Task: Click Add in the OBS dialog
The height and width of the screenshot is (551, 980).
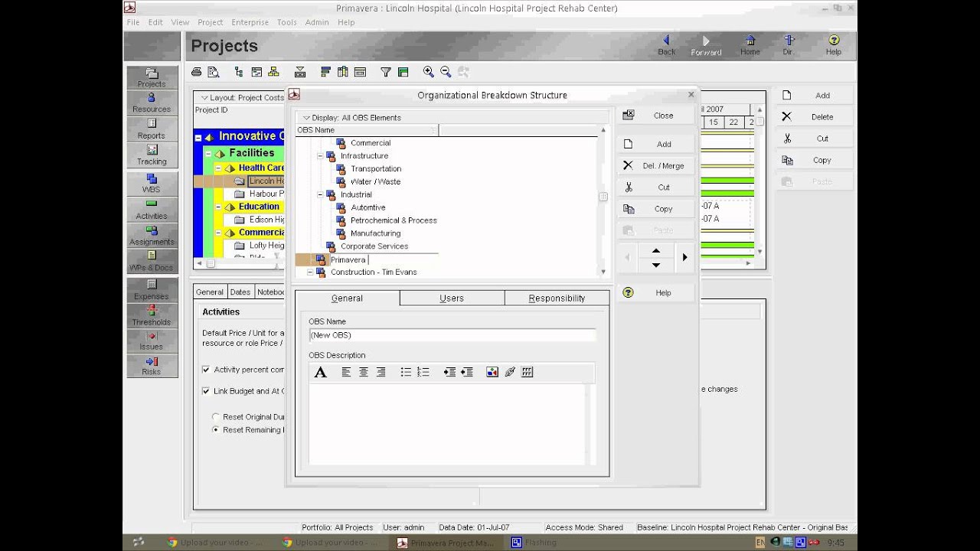Action: click(656, 144)
